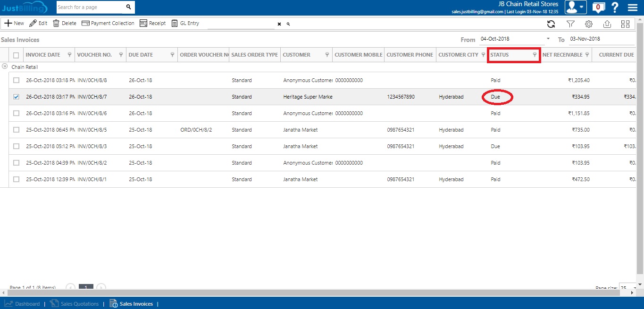Click the magnifier in page search box
This screenshot has height=309, width=644.
[128, 7]
